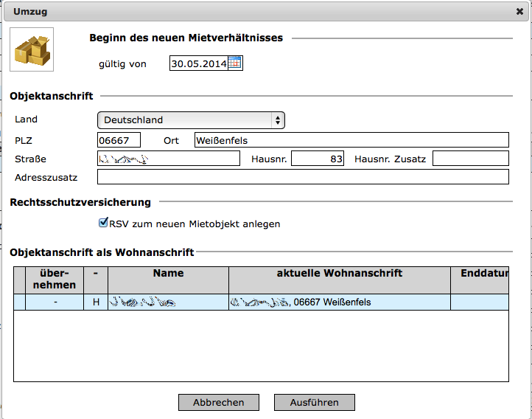The width and height of the screenshot is (532, 419).
Task: Expand the Land dropdown showing Deutschland
Action: point(191,120)
